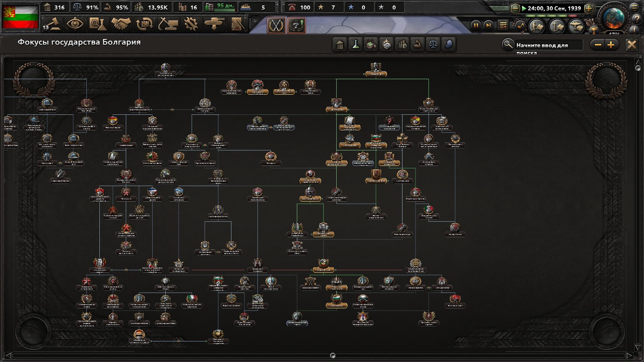This screenshot has height=362, width=644.
Task: Click the crossed swords alert icon
Action: (x=276, y=26)
